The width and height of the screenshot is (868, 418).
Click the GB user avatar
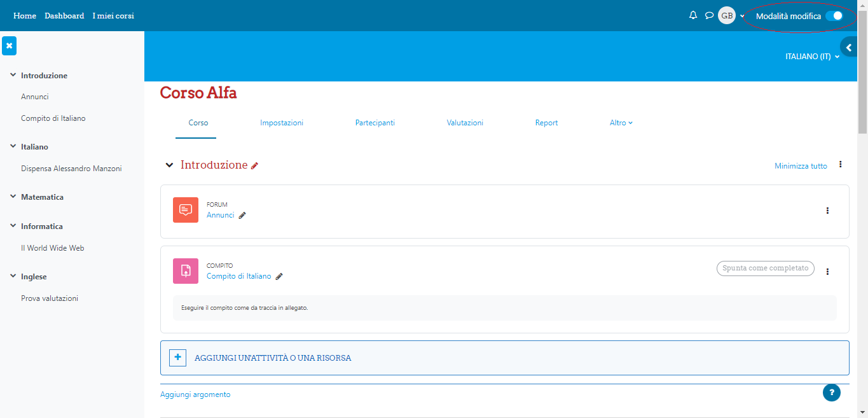coord(727,15)
